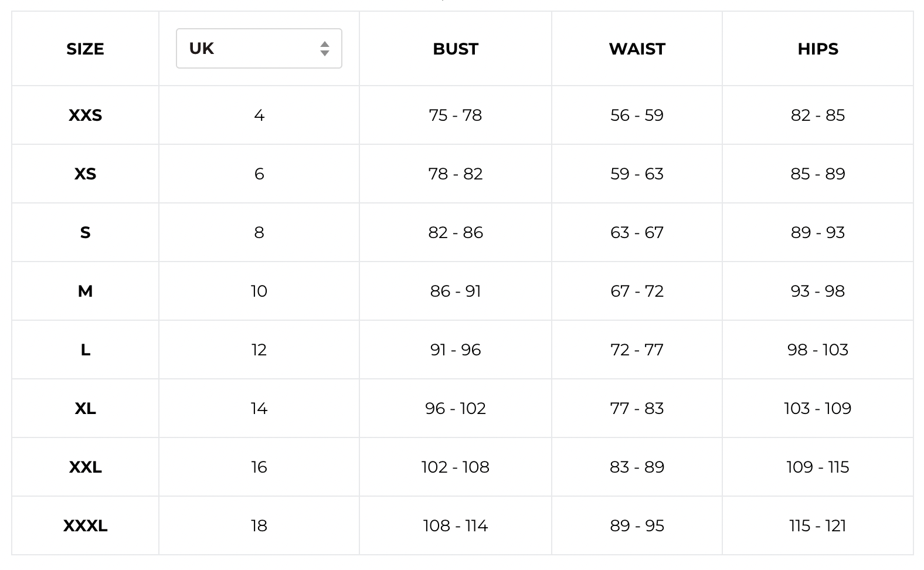
Task: Click UK size 18 cell
Action: 259,526
